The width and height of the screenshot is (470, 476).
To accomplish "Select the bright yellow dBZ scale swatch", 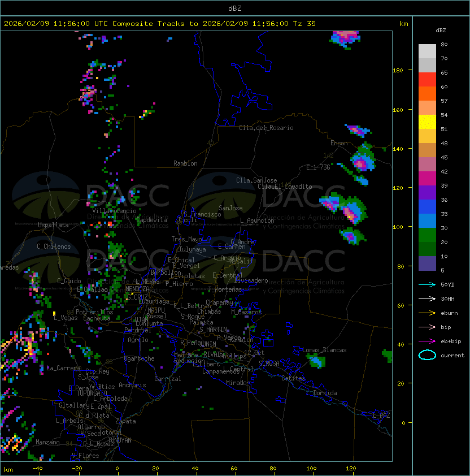I will pos(427,122).
